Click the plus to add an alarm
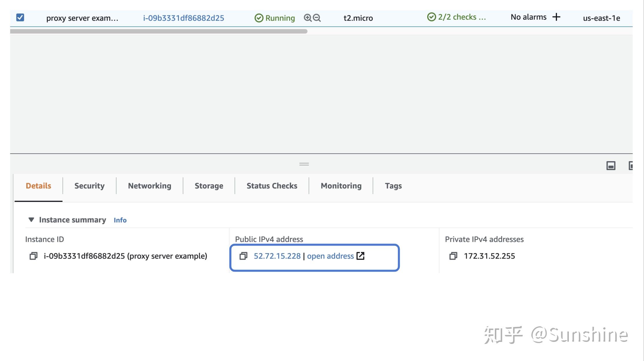The image size is (644, 361). tap(556, 17)
